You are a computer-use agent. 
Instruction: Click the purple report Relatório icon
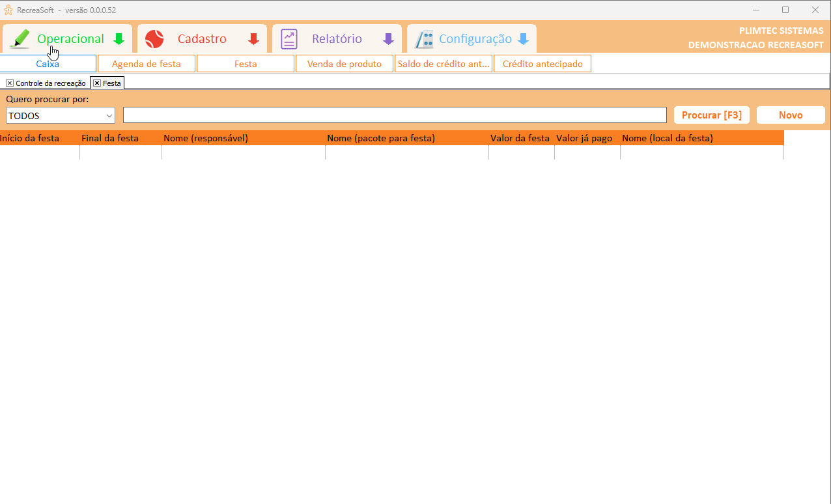[289, 39]
